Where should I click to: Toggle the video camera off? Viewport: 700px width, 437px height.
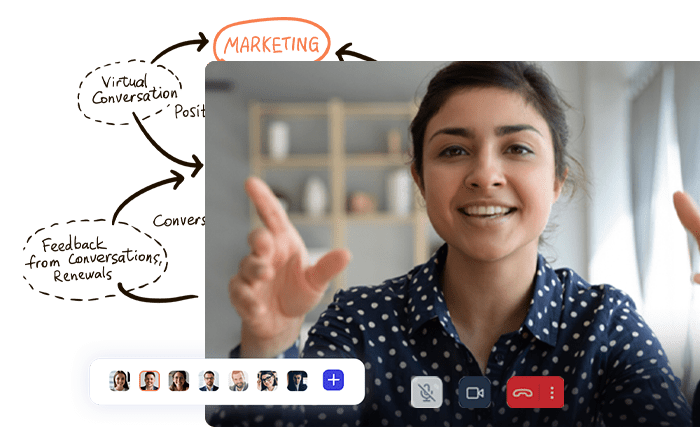(x=475, y=392)
